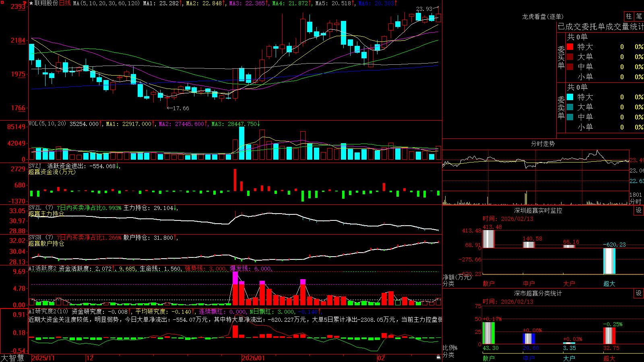Click the red question mark help icon
The image size is (644, 362).
pyautogui.click(x=25, y=3)
